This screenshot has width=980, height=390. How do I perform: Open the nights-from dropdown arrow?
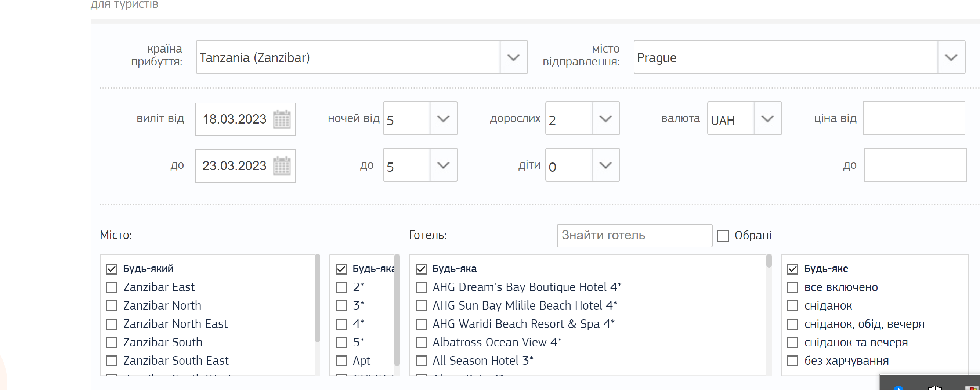point(443,118)
